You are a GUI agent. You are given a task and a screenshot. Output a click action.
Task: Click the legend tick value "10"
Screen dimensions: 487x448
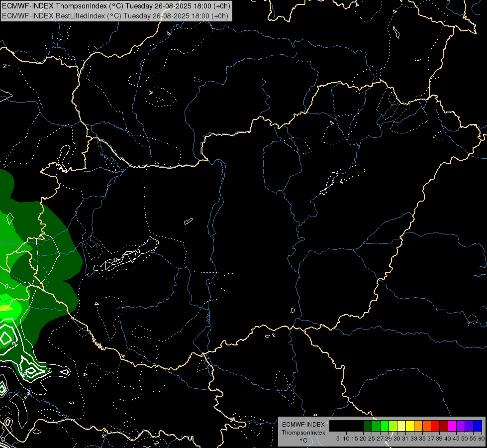pyautogui.click(x=346, y=439)
